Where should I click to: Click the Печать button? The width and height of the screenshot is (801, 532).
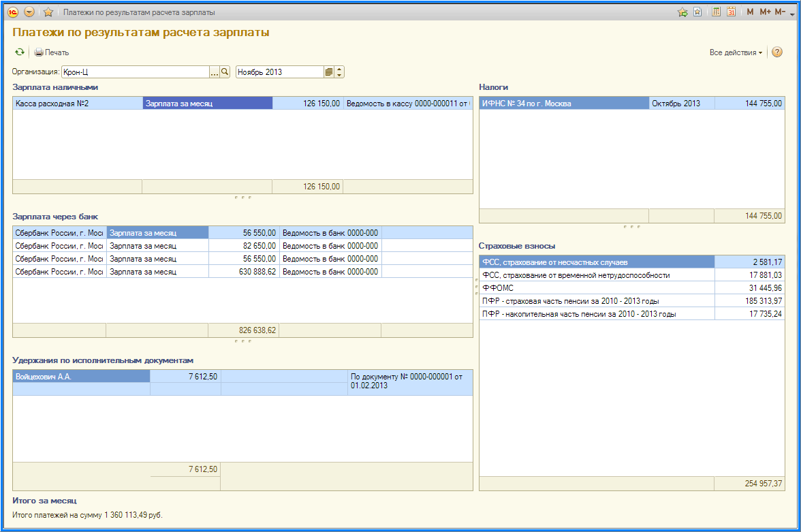click(52, 52)
